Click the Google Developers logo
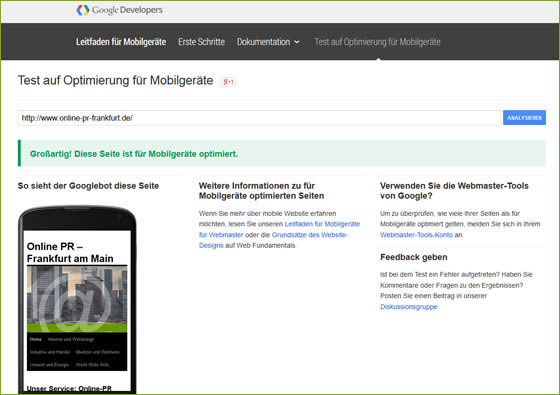Image resolution: width=560 pixels, height=395 pixels. pyautogui.click(x=119, y=10)
